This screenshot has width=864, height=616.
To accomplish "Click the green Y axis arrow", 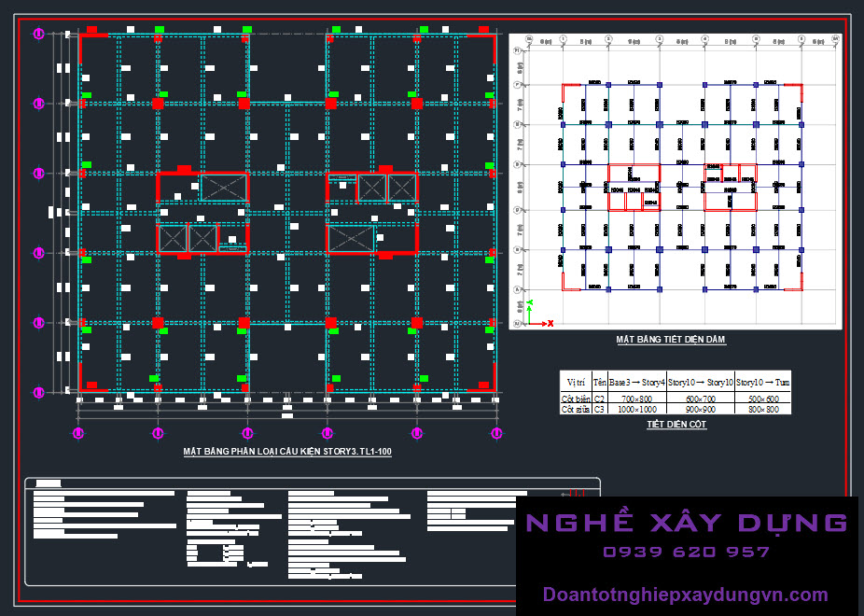I will pos(530,306).
